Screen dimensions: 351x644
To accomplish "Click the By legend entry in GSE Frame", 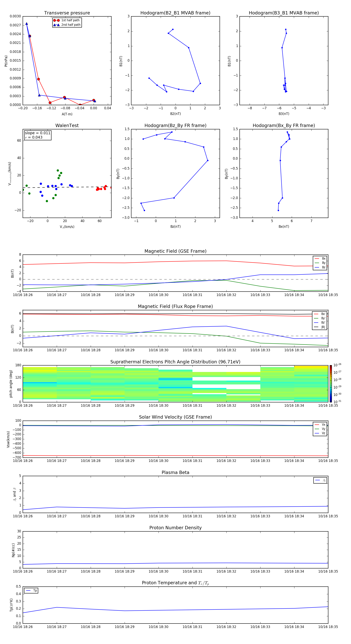I will 320,263.
